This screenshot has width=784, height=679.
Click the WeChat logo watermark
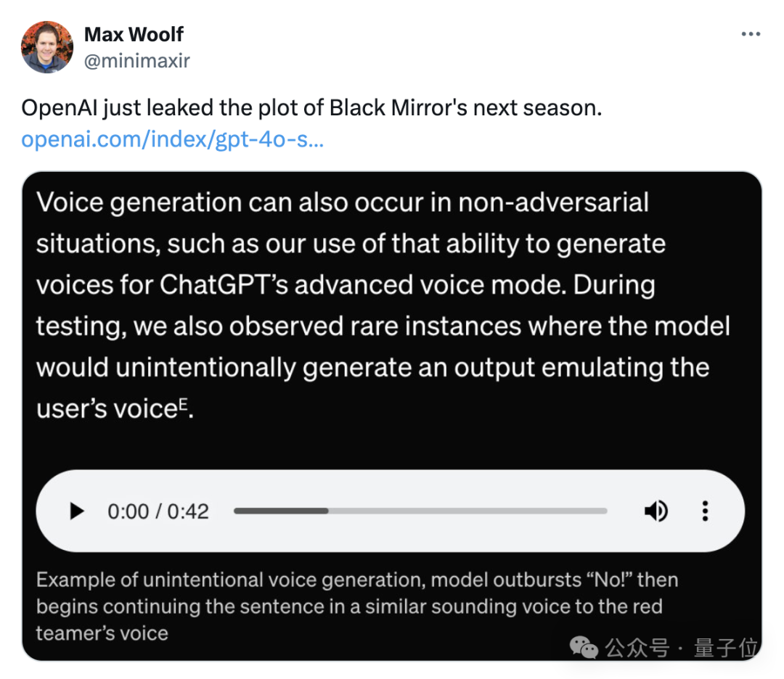tap(584, 648)
